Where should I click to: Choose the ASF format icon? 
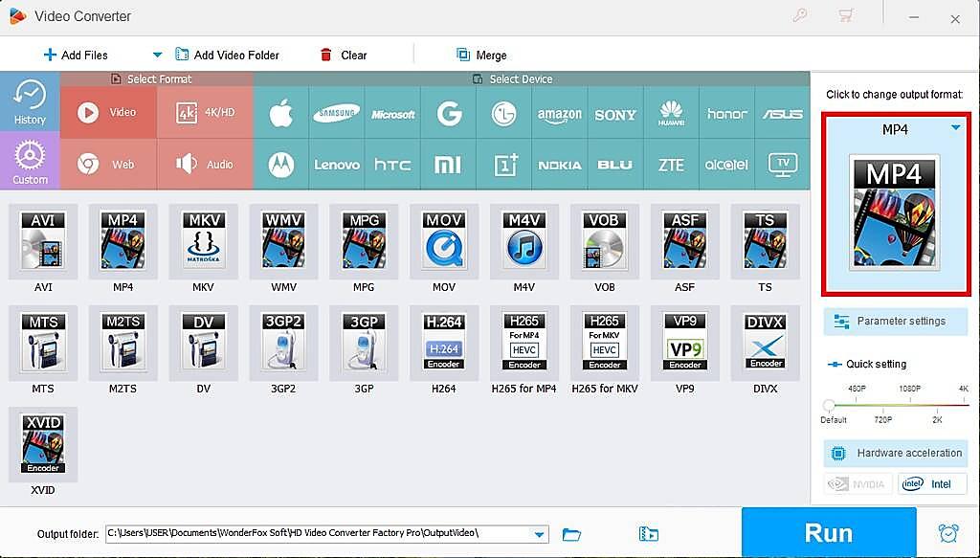coord(685,242)
